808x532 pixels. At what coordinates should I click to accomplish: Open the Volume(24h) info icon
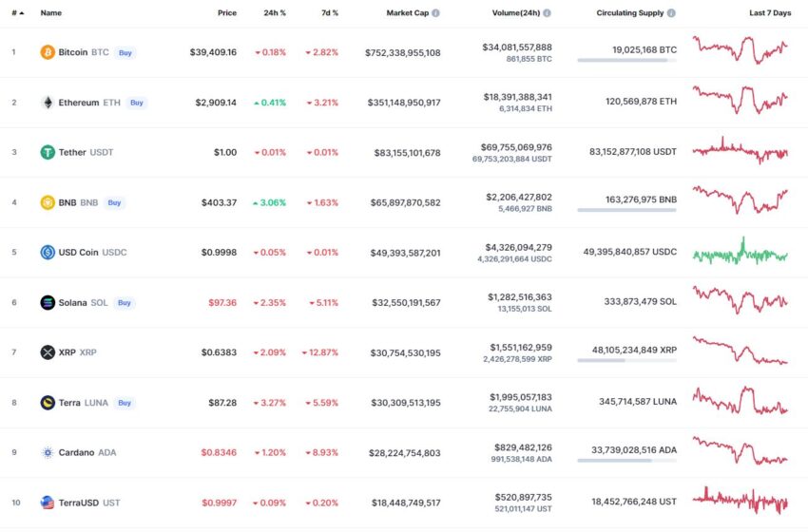547,13
